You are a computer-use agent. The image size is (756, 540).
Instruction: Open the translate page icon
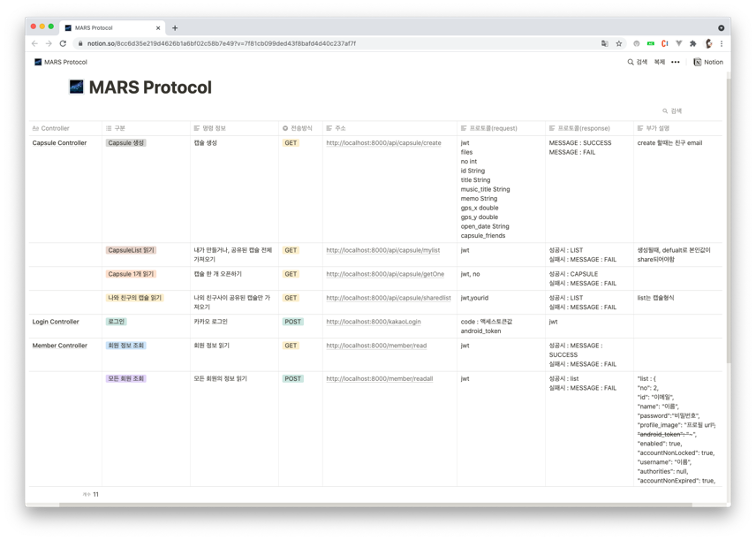(x=605, y=43)
